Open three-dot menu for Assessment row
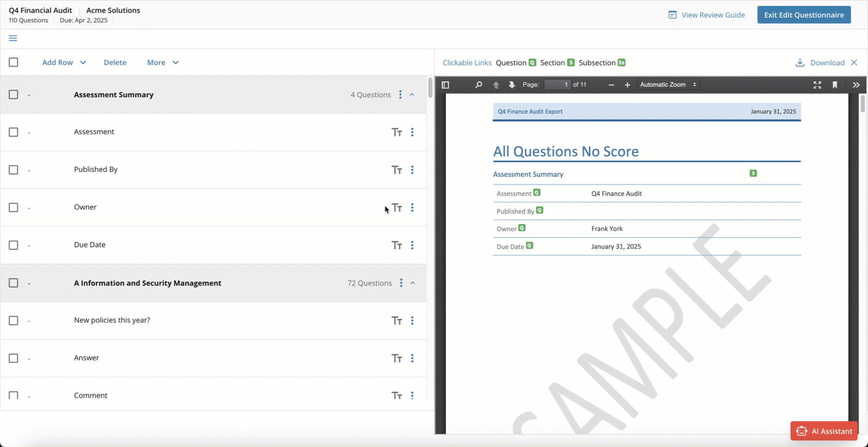868x447 pixels. (412, 132)
